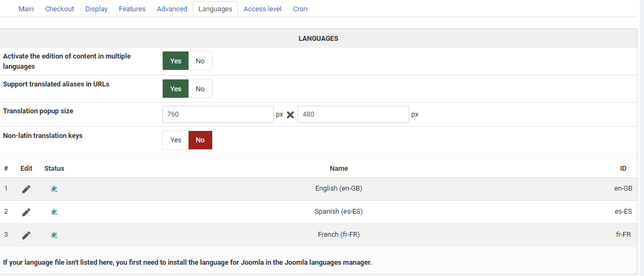Click the popup width field showing 760

click(218, 114)
